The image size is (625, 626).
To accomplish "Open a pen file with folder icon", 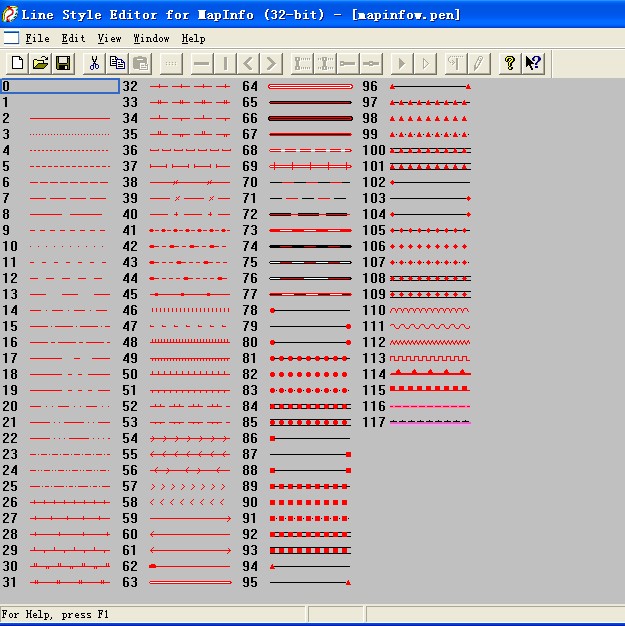I will (x=40, y=63).
